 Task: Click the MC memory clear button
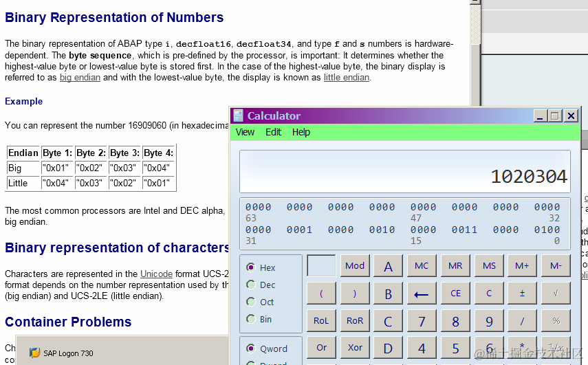click(x=422, y=266)
